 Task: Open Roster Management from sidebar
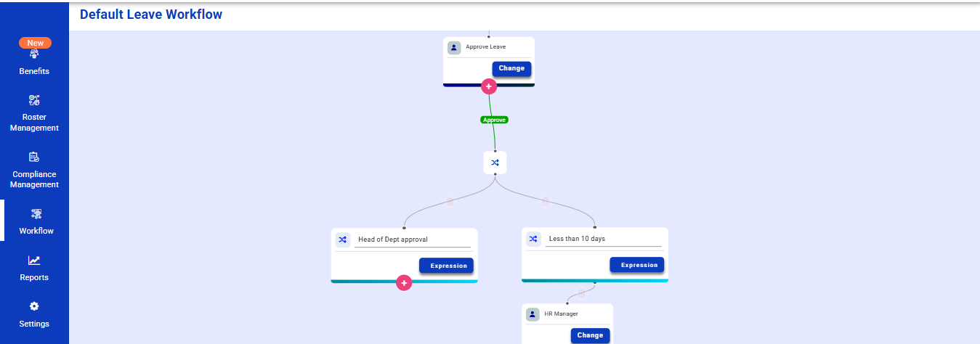(34, 113)
